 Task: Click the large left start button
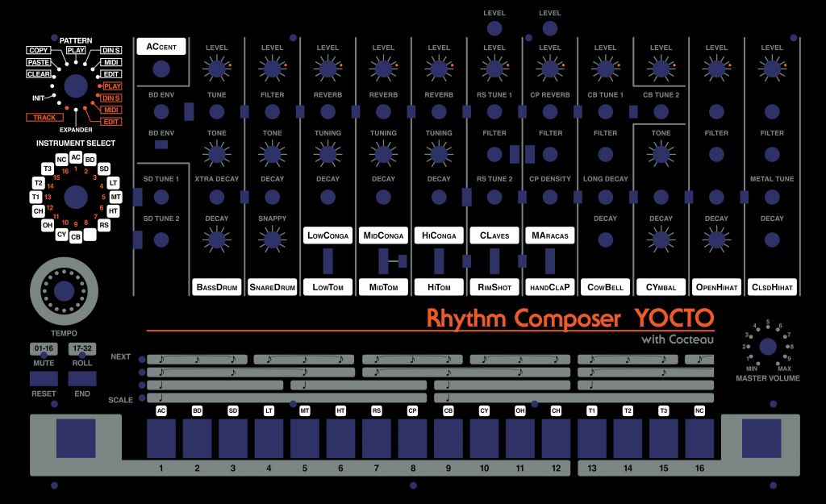tap(76, 439)
